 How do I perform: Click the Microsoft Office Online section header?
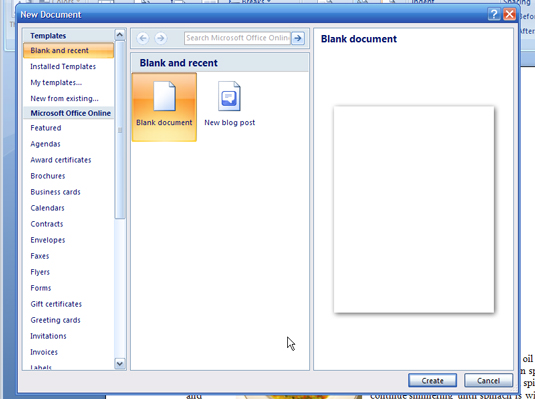click(x=68, y=113)
